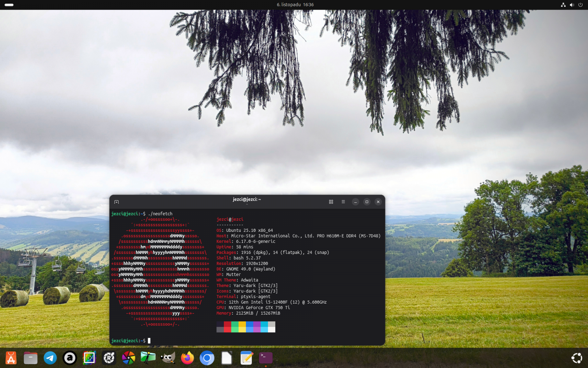Click the red jezci@jezci header in neofetch output
This screenshot has width=588, height=368.
[230, 219]
